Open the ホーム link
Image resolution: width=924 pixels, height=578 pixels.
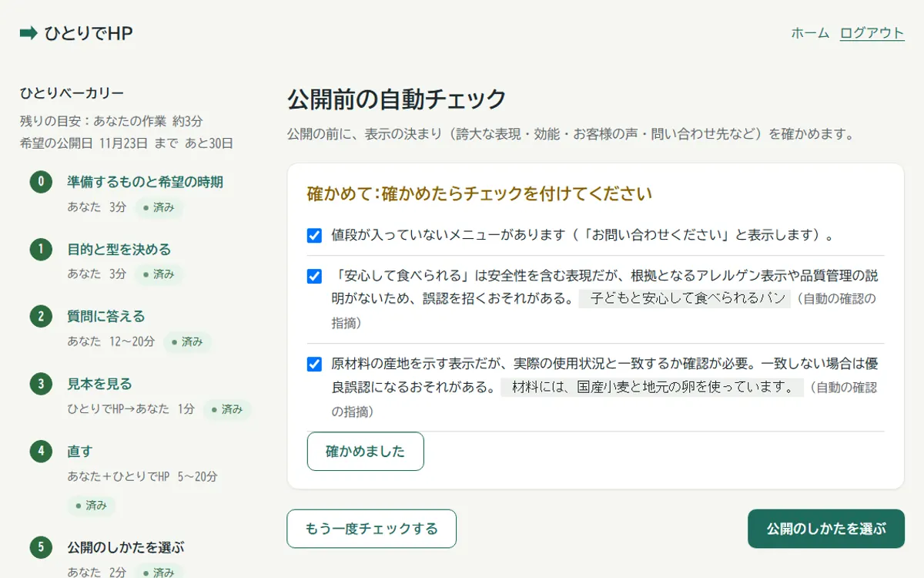point(810,33)
